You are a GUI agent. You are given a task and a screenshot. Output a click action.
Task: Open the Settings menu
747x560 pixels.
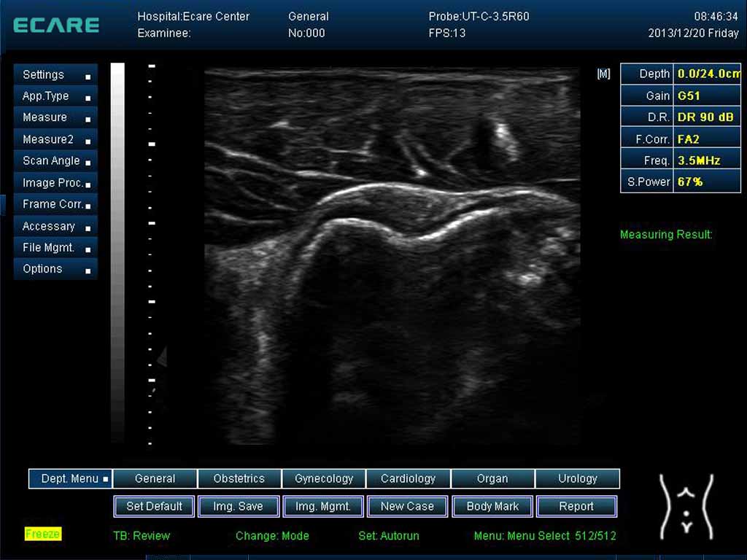(55, 75)
